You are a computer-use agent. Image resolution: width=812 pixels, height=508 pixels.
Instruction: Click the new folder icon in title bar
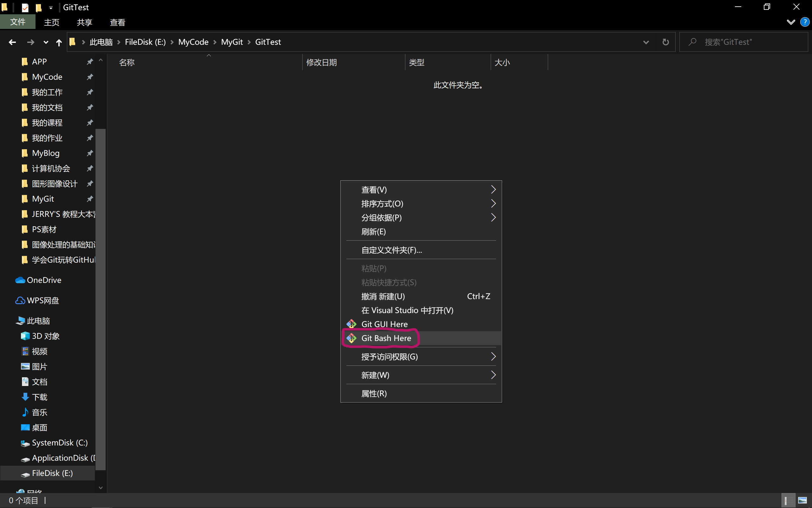click(39, 7)
